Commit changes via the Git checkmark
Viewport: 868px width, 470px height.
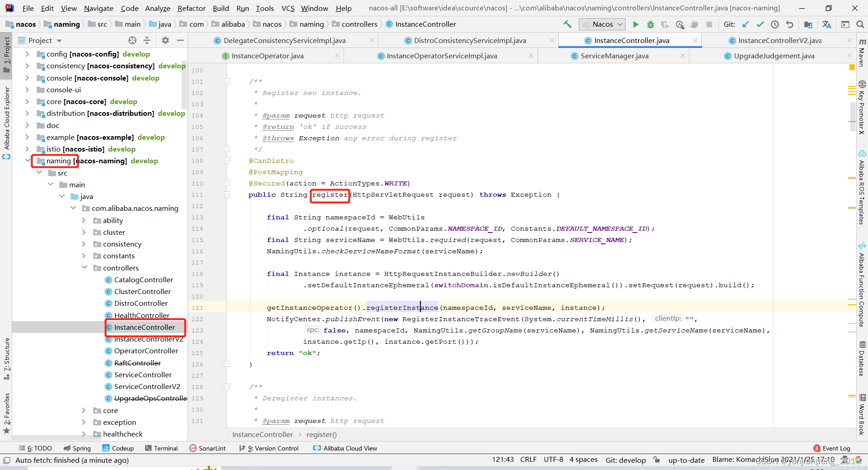tap(760, 24)
